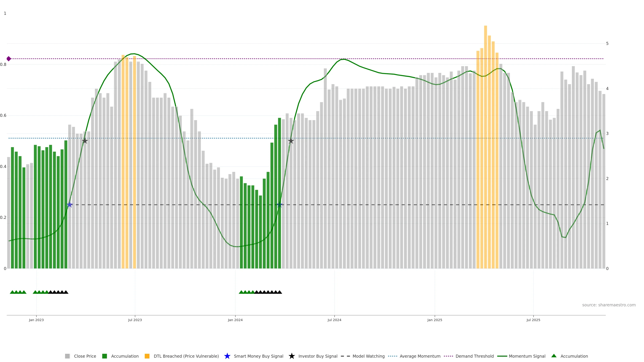Click the purple diamond Demand Threshold marker
The image size is (644, 362).
pyautogui.click(x=9, y=59)
